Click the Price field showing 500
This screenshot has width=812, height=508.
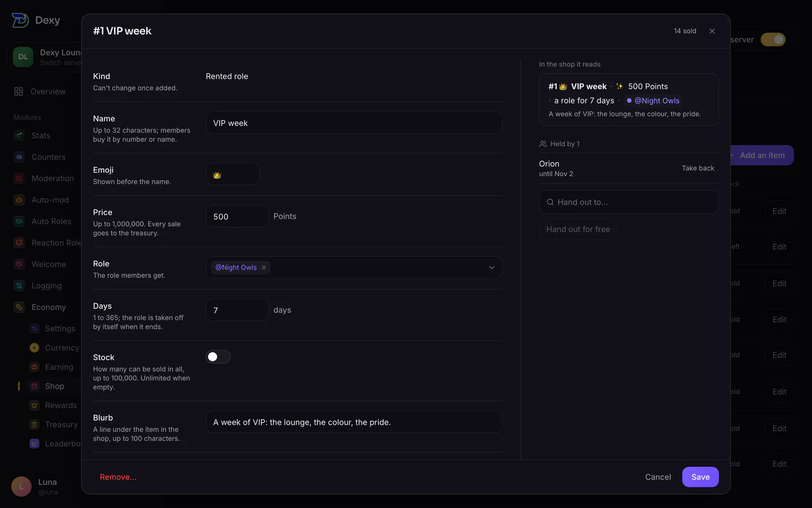coord(237,216)
